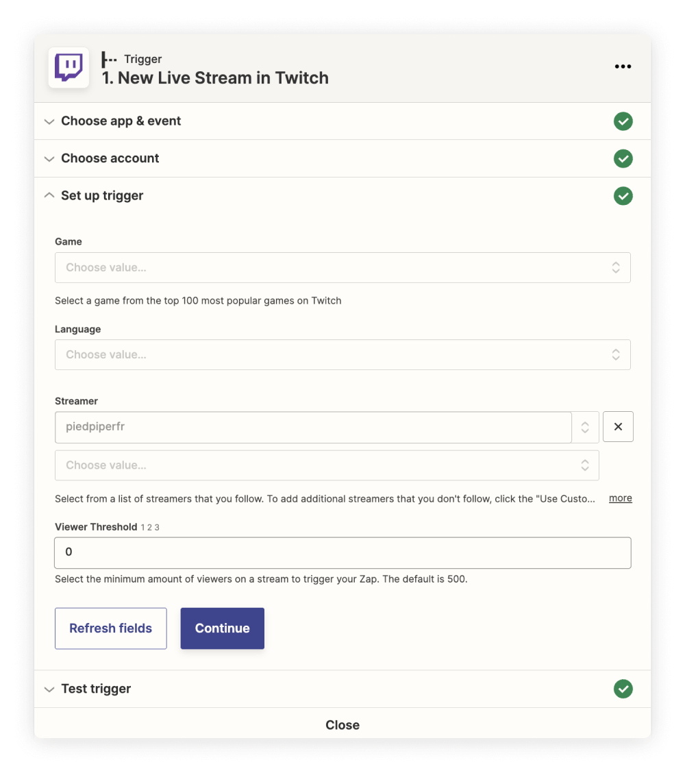Image resolution: width=685 pixels, height=784 pixels.
Task: Open the Language dropdown
Action: 342,354
